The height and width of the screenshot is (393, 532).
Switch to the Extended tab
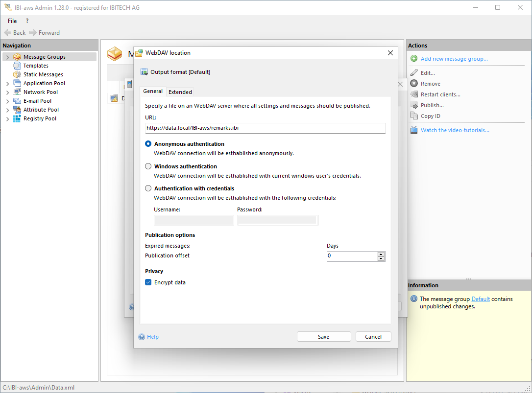(180, 92)
